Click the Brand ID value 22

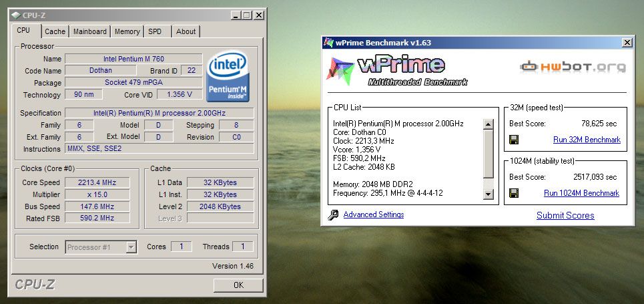pyautogui.click(x=192, y=70)
